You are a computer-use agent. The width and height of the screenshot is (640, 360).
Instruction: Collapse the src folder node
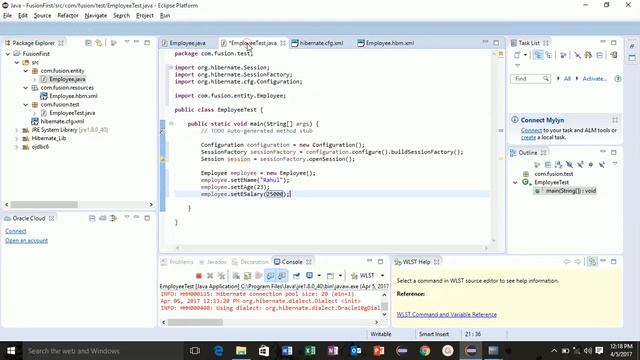click(x=17, y=62)
